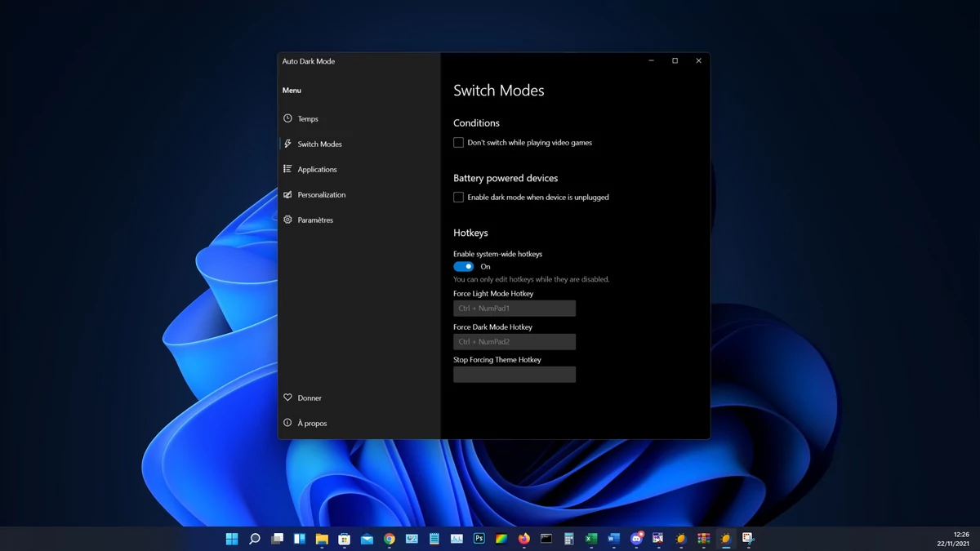Click the Personalization paint icon
Screen dimensions: 980x551
[x=287, y=194]
